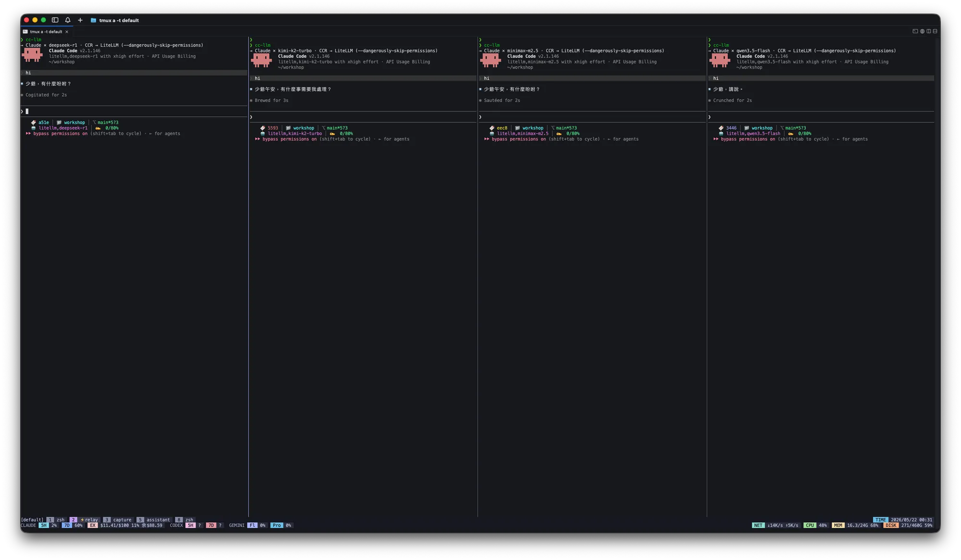Image resolution: width=961 pixels, height=560 pixels.
Task: Click Claude mascot in minimax-m2.5 pane
Action: [491, 60]
